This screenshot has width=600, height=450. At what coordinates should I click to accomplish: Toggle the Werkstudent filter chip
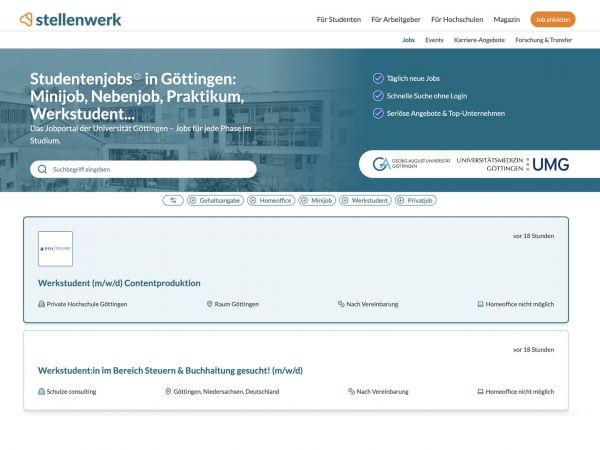[x=369, y=201]
